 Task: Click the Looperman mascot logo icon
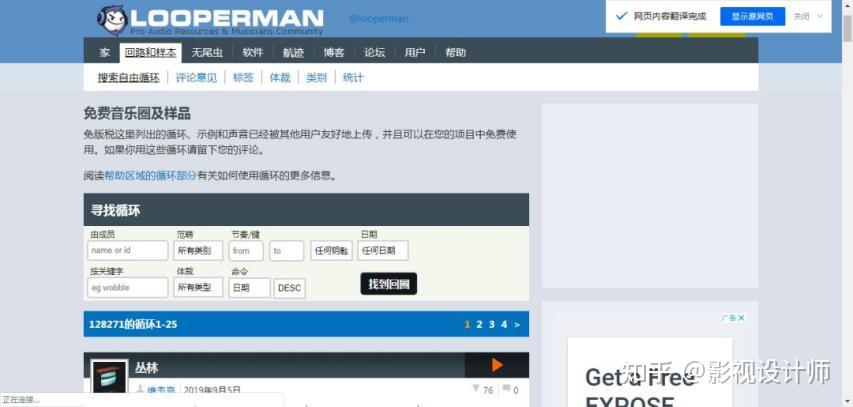(x=113, y=20)
